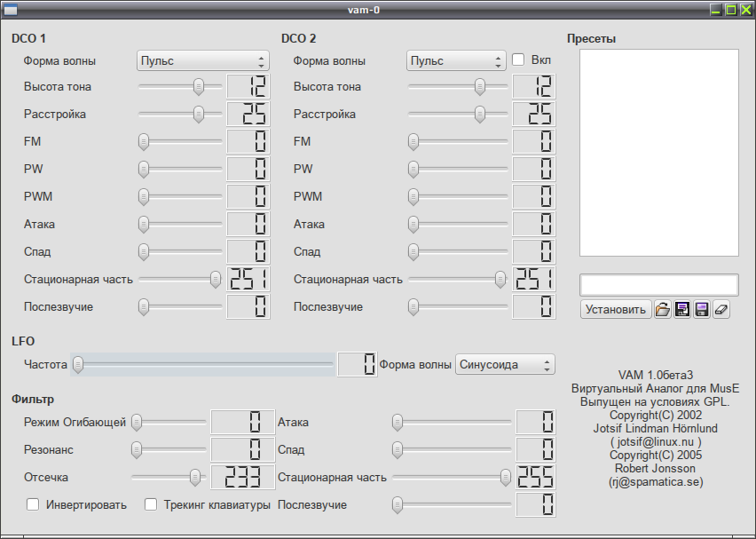756x539 pixels.
Task: Click DCO 2 Атака slider handle
Action: tap(413, 225)
